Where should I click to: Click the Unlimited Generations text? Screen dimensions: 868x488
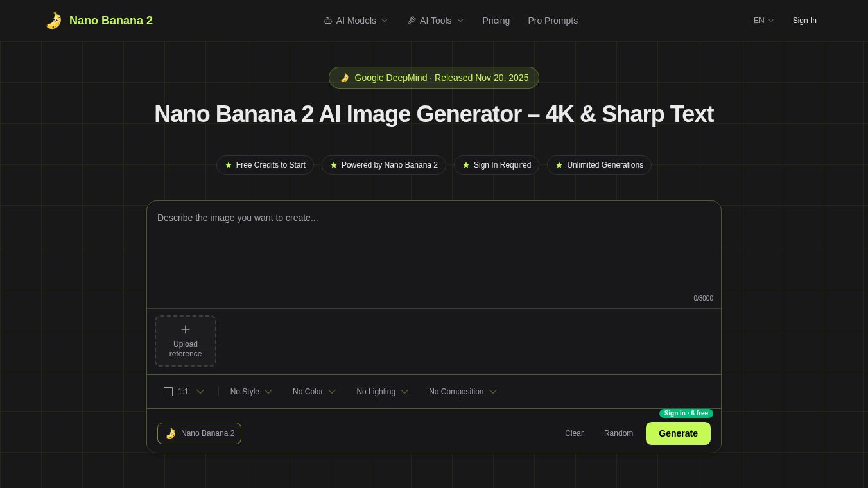[x=605, y=165]
